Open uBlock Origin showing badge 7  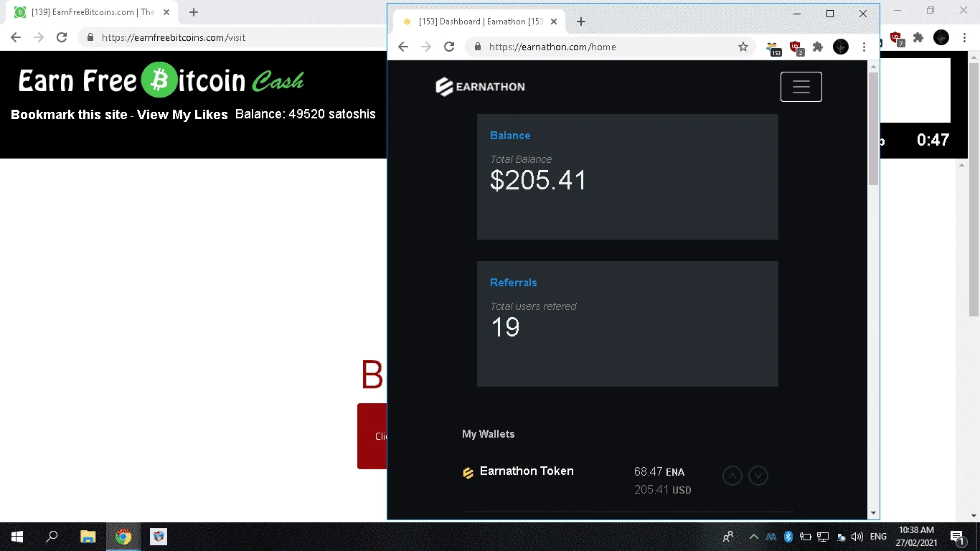tap(896, 38)
